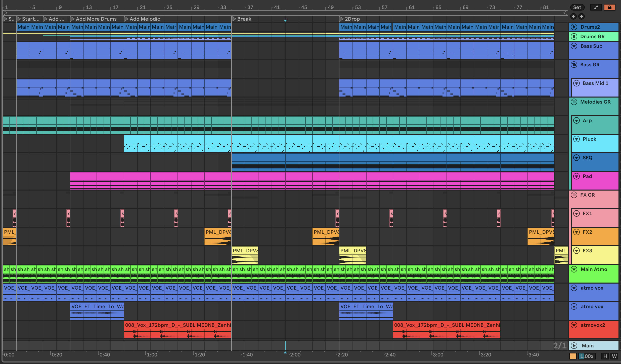Jump to the Break locator
The height and width of the screenshot is (364, 621).
[234, 19]
